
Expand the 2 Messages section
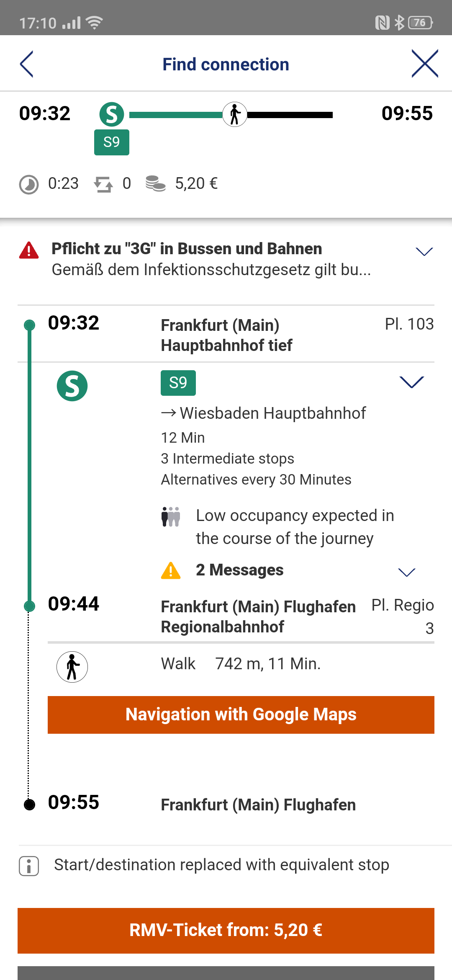coord(406,572)
